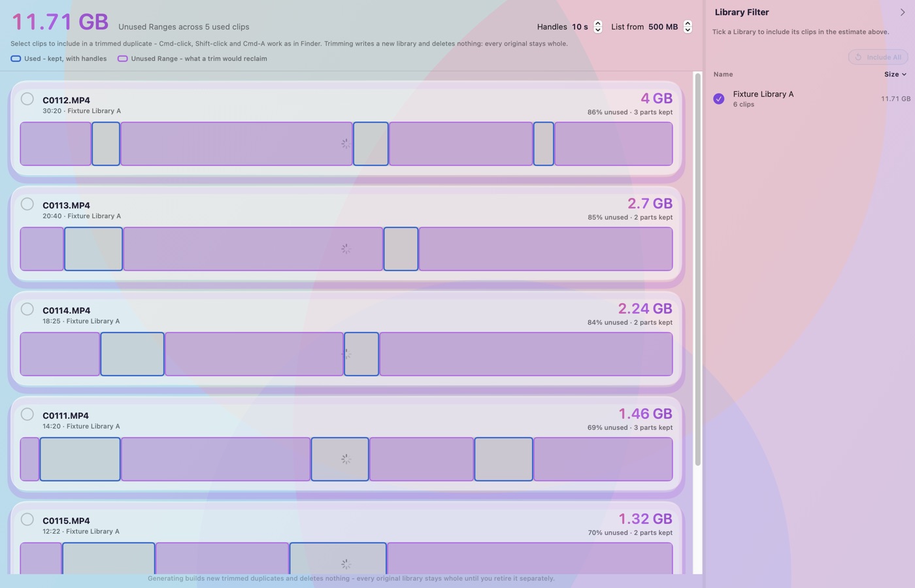Viewport: 915px width, 588px height.
Task: Click first used segment of C0111.MP4 timeline
Action: (x=80, y=459)
